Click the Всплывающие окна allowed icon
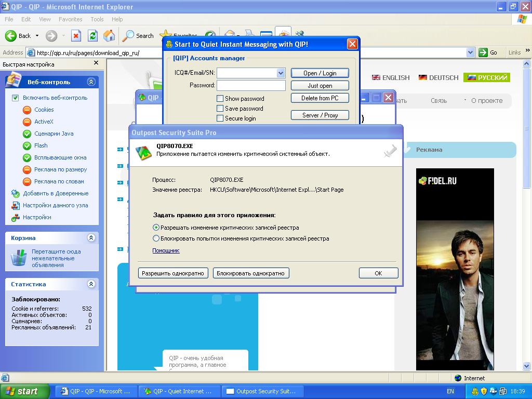This screenshot has height=399, width=532. click(x=27, y=158)
